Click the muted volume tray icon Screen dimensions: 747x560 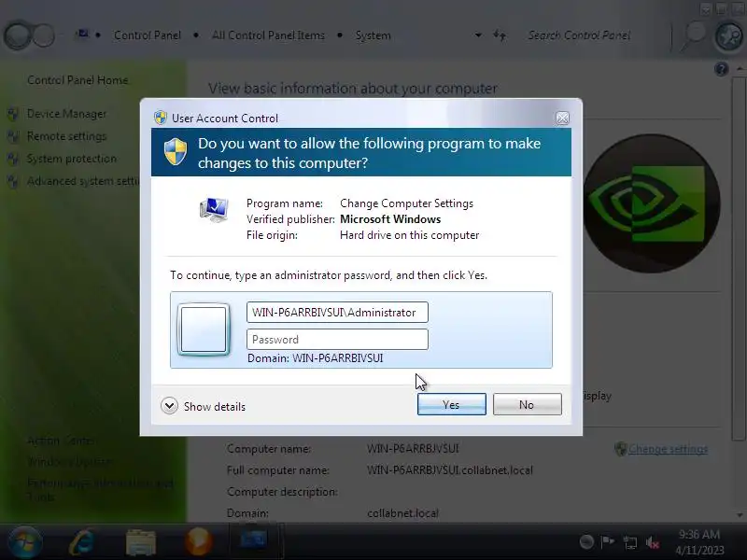pyautogui.click(x=652, y=542)
